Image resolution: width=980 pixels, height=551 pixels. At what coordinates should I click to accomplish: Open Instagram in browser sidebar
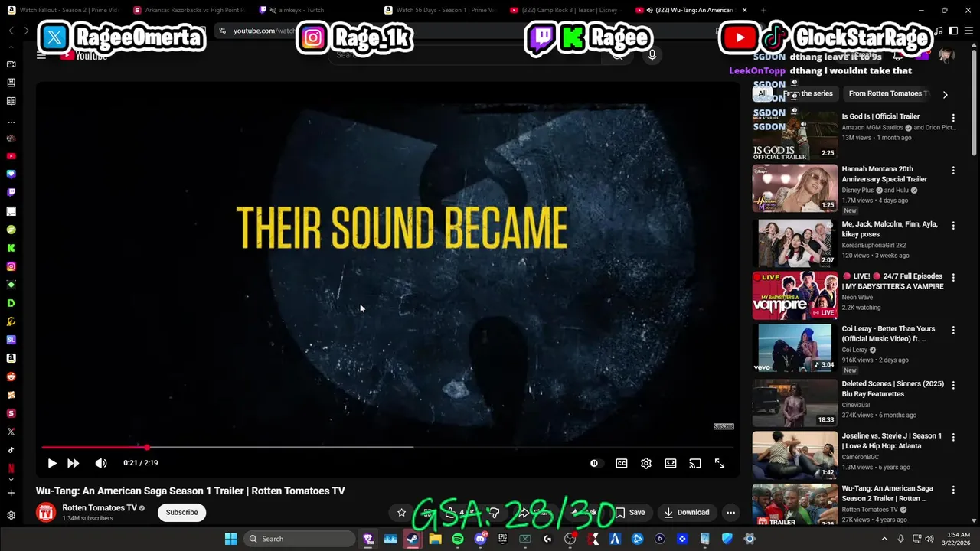pyautogui.click(x=11, y=266)
